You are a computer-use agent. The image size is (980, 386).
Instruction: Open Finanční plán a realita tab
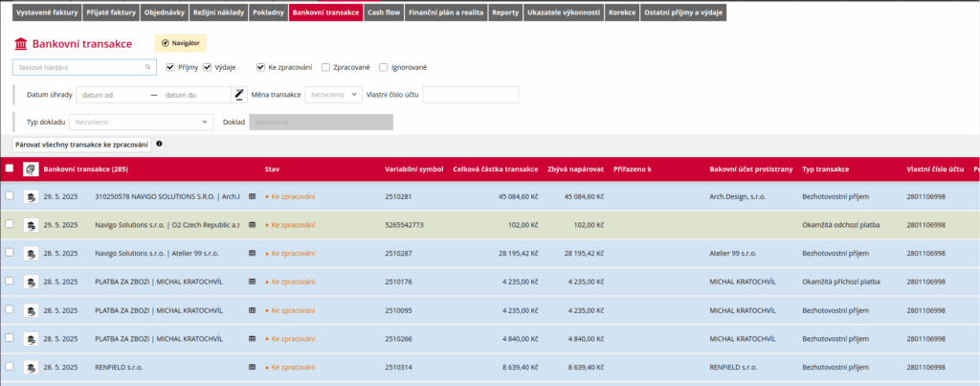tap(446, 12)
